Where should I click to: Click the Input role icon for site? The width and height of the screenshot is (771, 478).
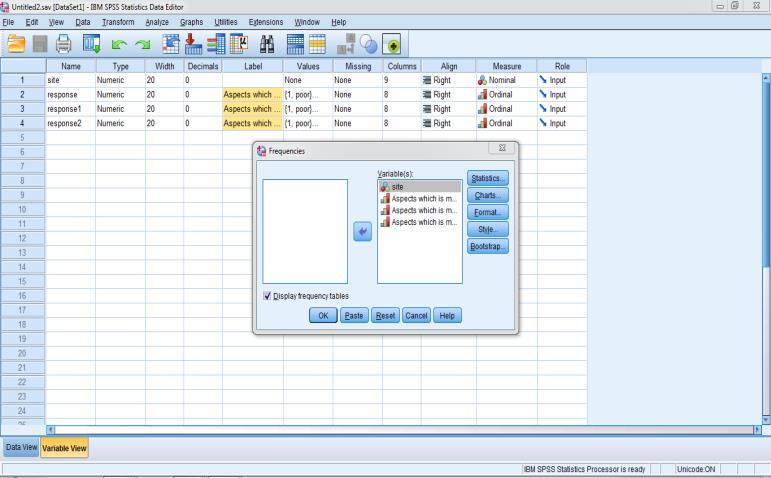point(543,79)
